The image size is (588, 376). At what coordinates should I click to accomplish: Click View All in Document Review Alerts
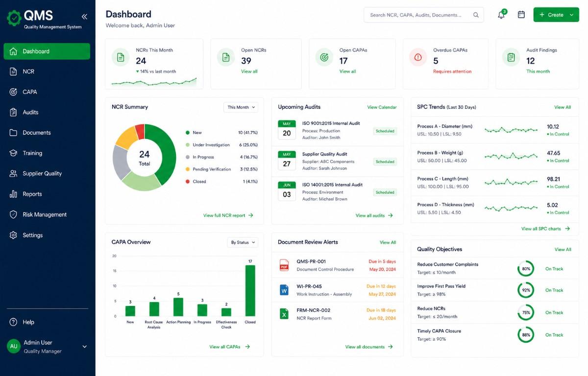[x=388, y=242]
